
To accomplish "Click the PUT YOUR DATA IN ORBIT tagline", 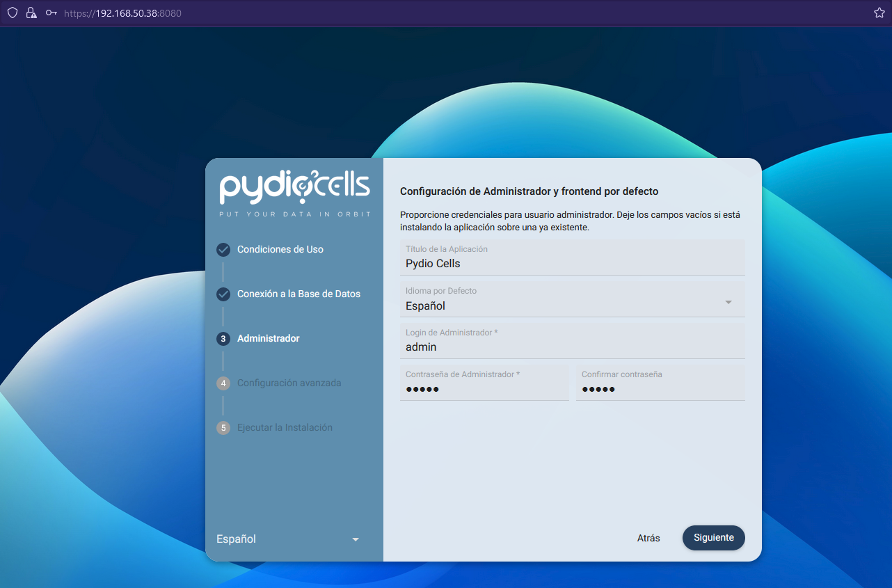I will click(295, 214).
